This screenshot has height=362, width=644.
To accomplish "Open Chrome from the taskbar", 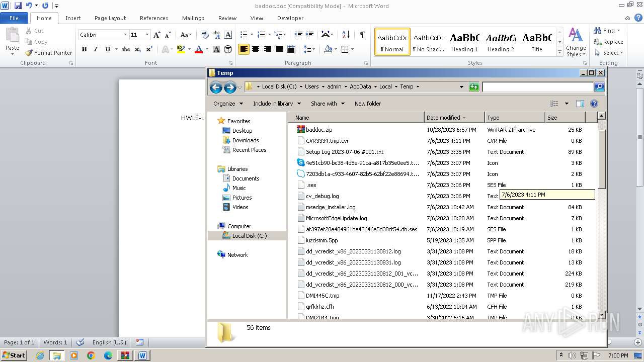I will coord(91,355).
